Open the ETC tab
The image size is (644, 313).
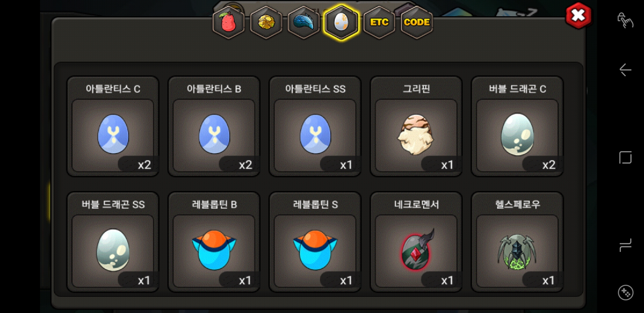click(379, 22)
